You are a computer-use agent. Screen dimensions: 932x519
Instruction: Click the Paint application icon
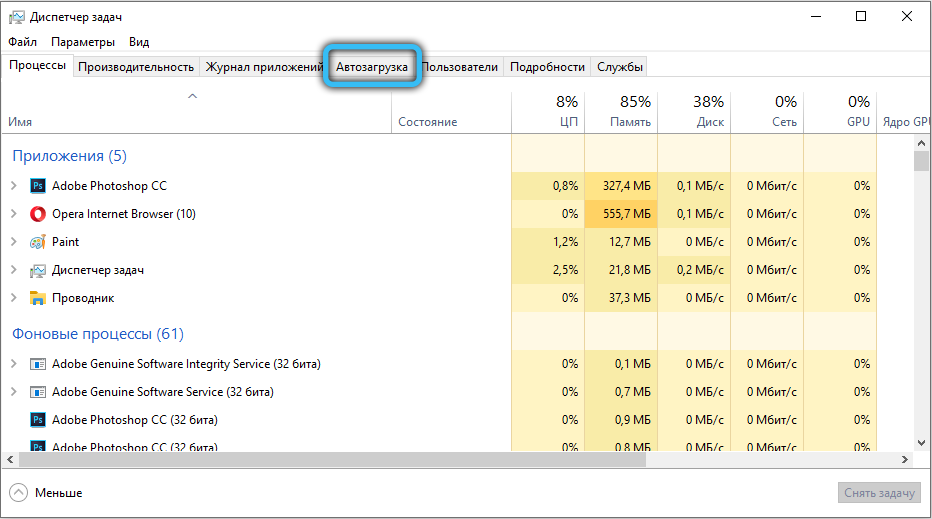click(38, 242)
